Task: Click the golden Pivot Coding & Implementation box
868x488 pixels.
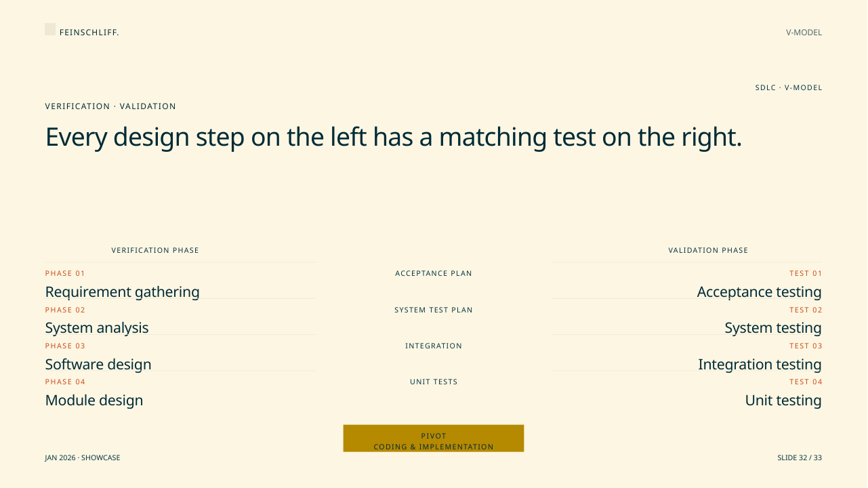Action: click(x=434, y=439)
